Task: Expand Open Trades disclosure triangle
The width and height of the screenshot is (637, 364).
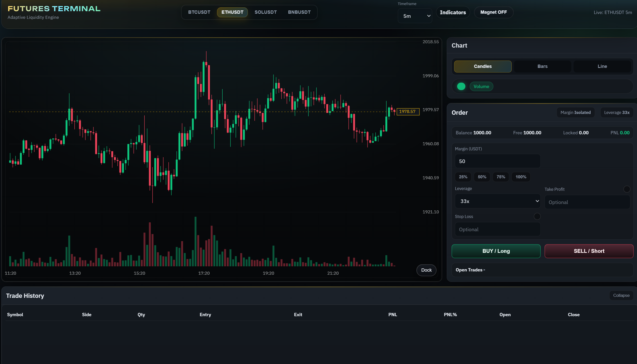Action: point(484,270)
